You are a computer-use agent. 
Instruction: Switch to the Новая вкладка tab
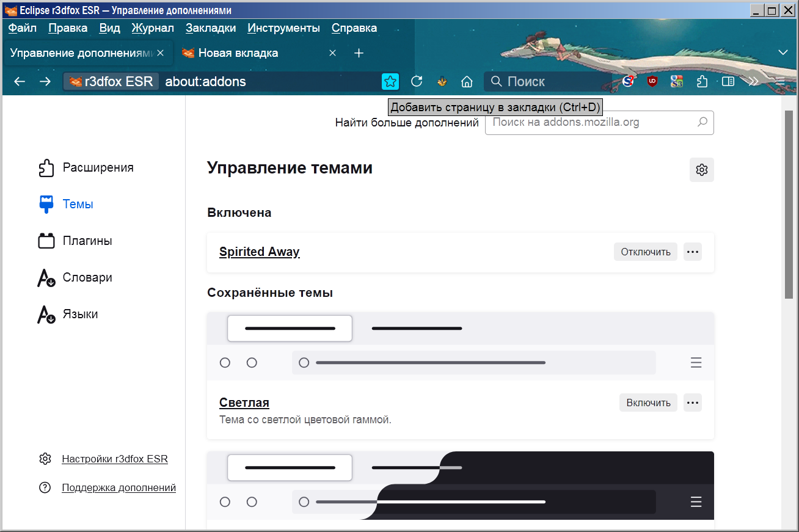(x=260, y=53)
